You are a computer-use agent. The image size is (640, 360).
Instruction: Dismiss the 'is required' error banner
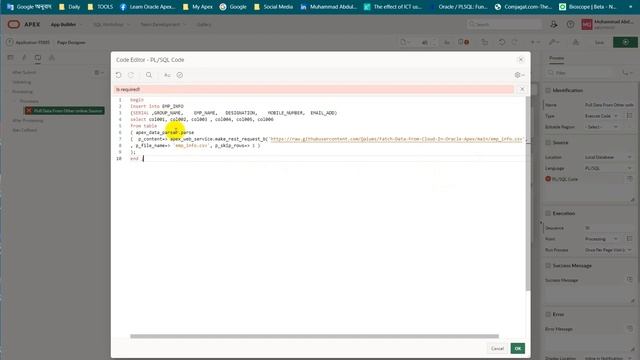[522, 89]
